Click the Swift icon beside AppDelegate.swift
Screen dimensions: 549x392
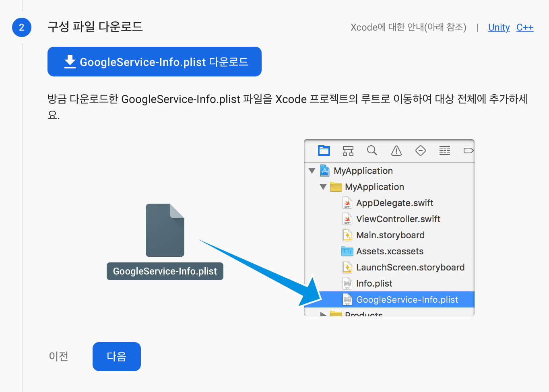click(347, 203)
